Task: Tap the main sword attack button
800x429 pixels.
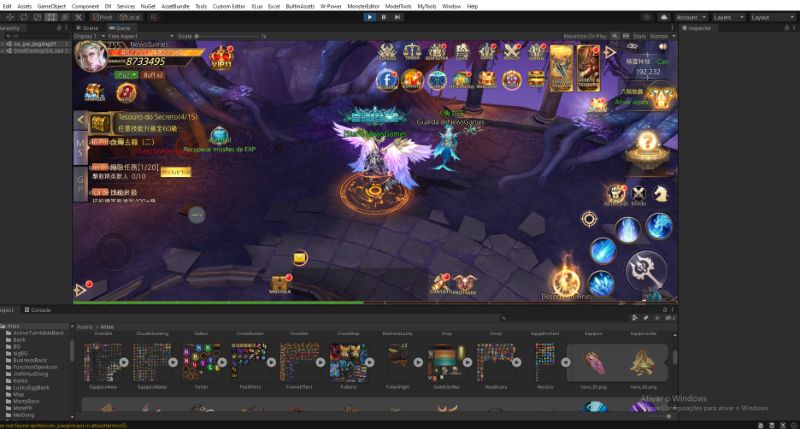Action: (x=645, y=269)
